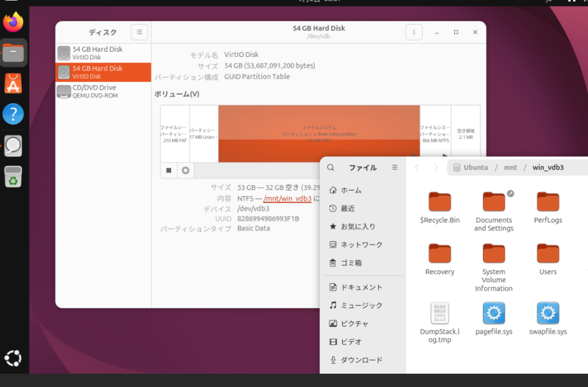This screenshot has width=588, height=387.
Task: Select the first 54 GB Hard Disk
Action: (103, 53)
